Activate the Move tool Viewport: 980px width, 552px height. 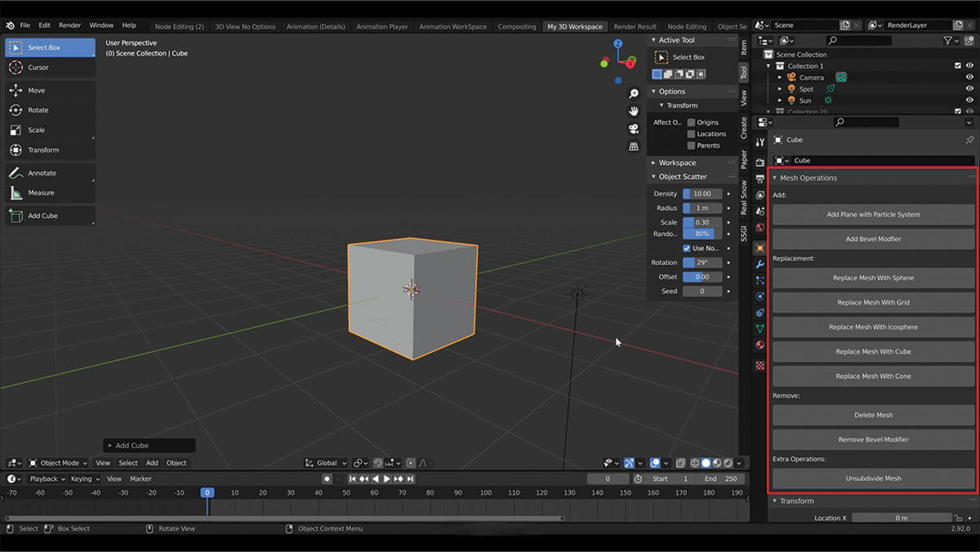37,91
